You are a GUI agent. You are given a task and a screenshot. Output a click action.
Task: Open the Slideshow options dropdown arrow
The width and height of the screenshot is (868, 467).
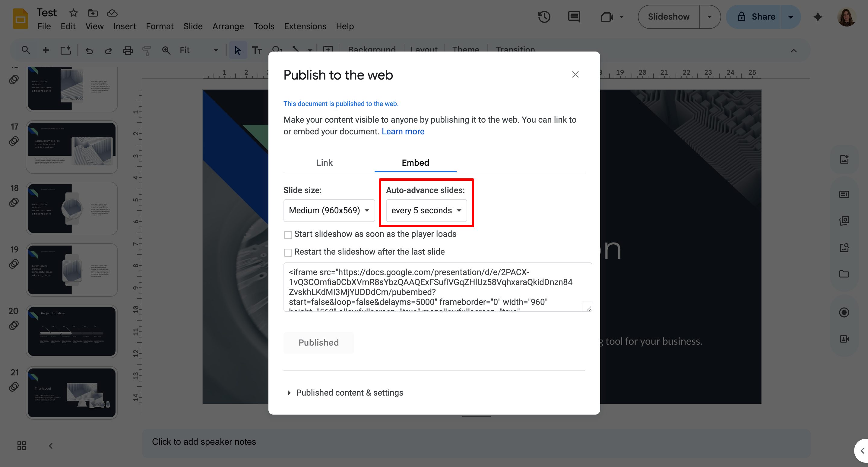point(709,17)
